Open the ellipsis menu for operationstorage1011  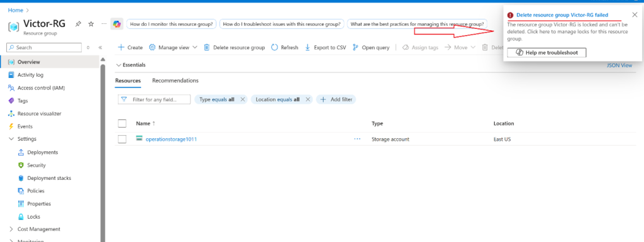tap(357, 139)
